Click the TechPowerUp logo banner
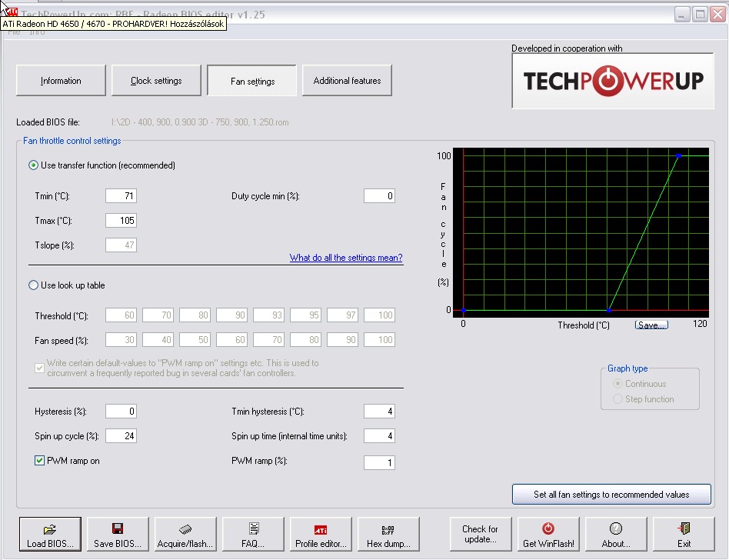Viewport: 729px width, 560px height. [x=613, y=81]
